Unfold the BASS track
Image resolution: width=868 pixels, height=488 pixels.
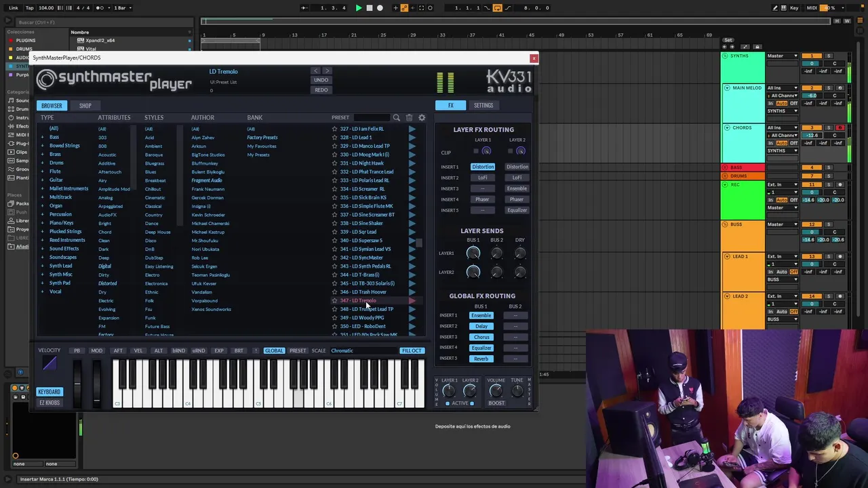click(725, 167)
